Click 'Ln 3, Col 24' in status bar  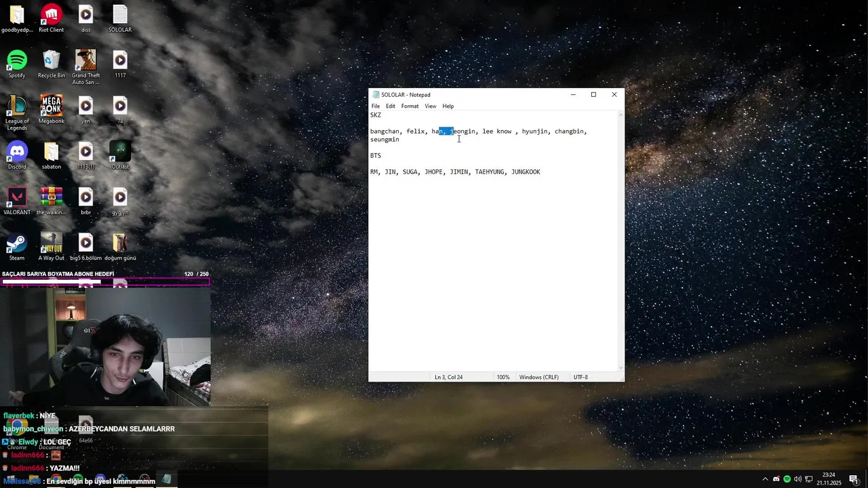tap(449, 378)
